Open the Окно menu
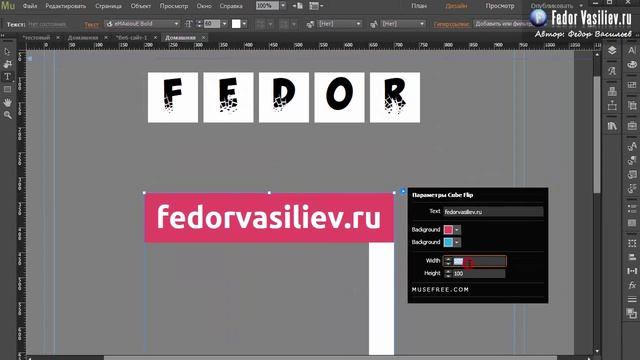 [204, 6]
